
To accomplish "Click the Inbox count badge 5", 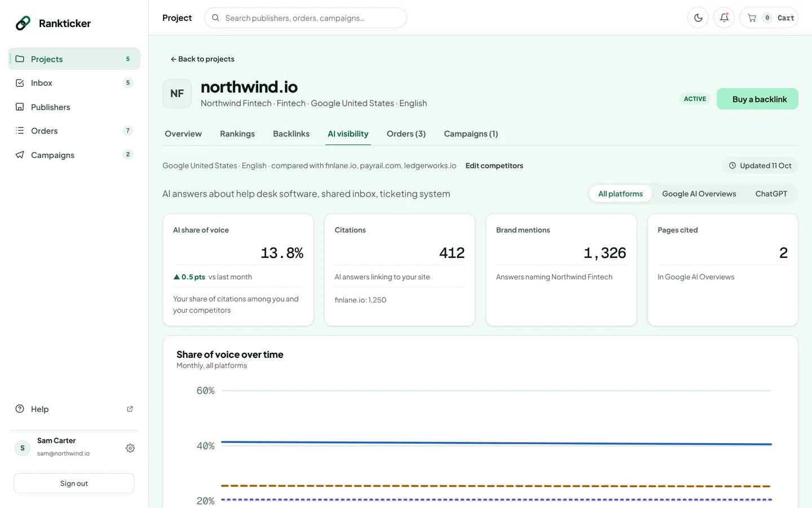I will click(128, 83).
